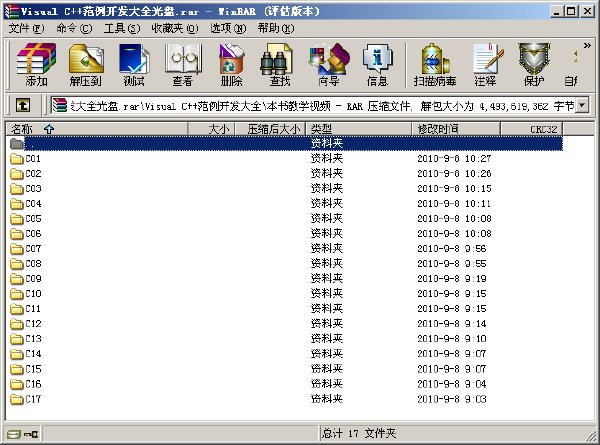Sort by the Name (名称) column
Image resolution: width=600 pixels, height=445 pixels.
click(x=97, y=129)
